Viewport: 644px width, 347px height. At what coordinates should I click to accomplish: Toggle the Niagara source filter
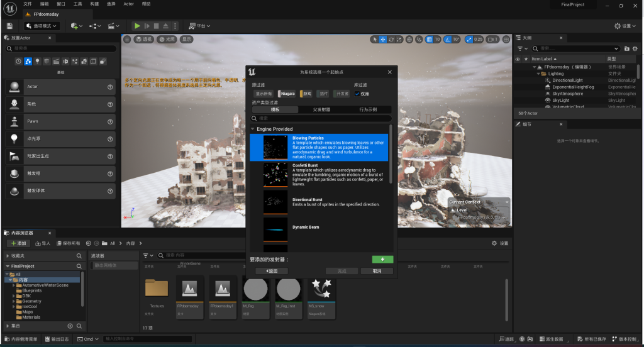point(287,94)
